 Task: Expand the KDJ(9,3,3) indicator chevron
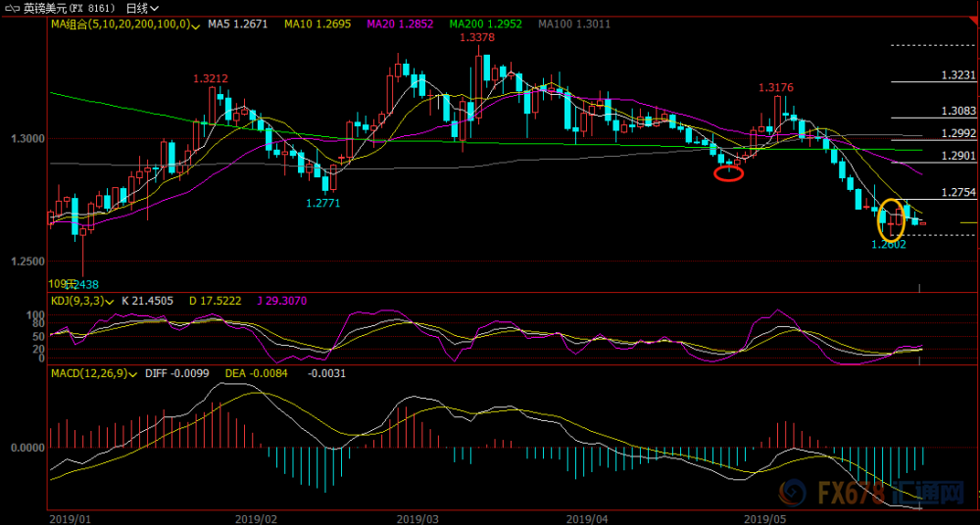(x=110, y=302)
